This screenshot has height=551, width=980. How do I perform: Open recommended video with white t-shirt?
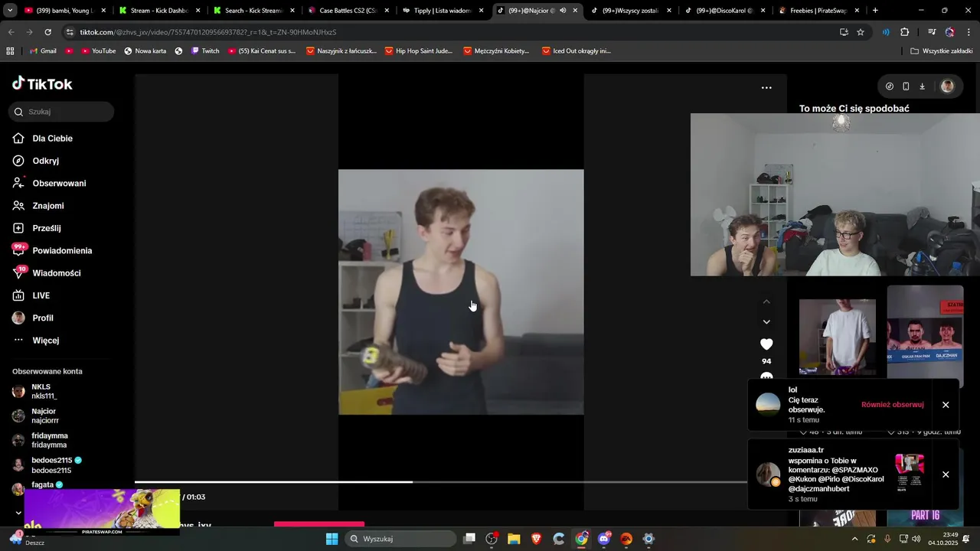pos(837,337)
